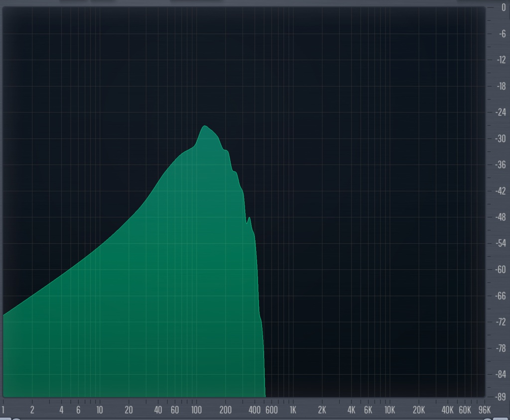Click the 40K frequency axis label
This screenshot has height=420, width=510.
[x=448, y=410]
